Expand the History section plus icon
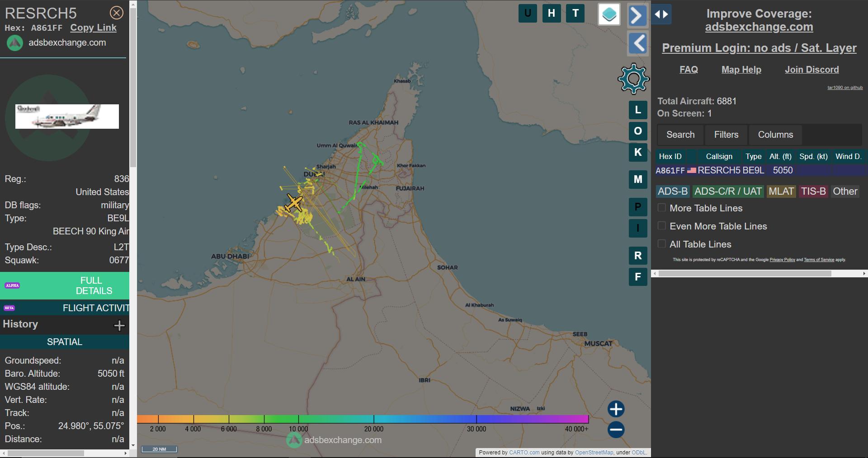Screen dimensions: 868x458 119,325
